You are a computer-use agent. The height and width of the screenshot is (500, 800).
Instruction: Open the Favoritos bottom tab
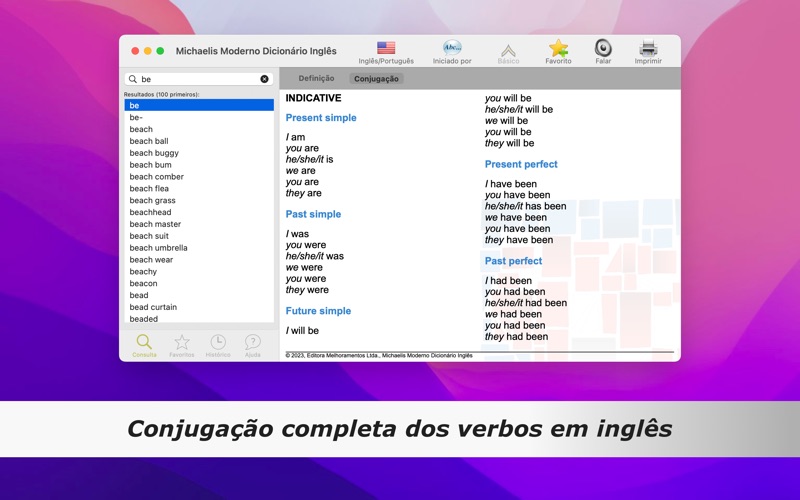[182, 346]
